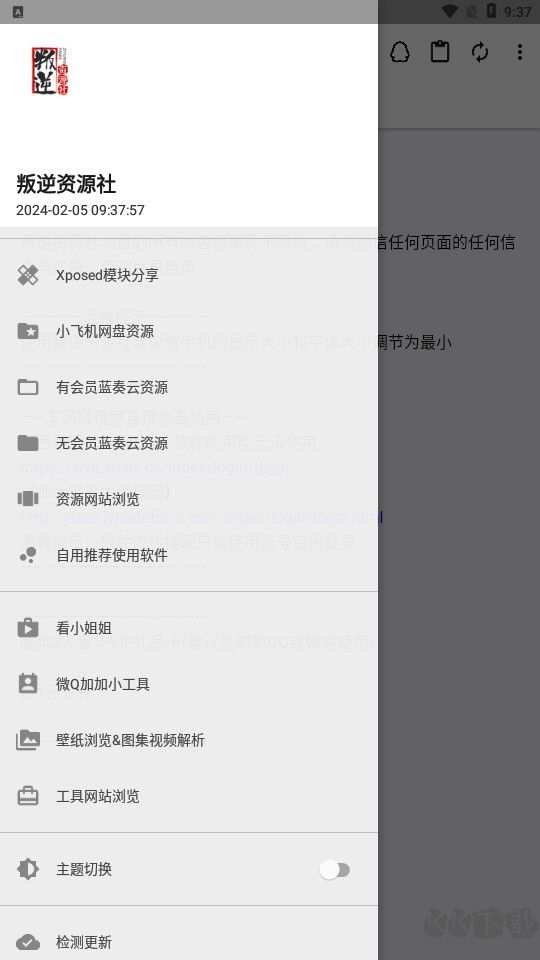Open 工具网站浏览 briefcase item

(189, 796)
